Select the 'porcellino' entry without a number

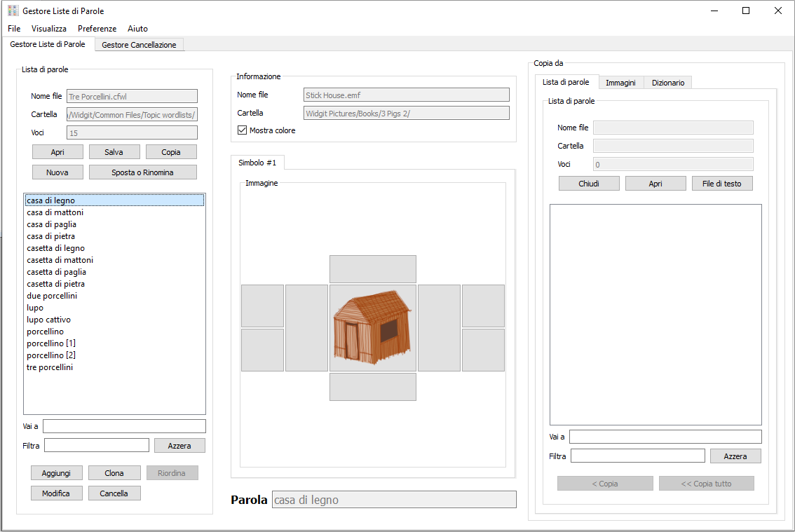(114, 332)
